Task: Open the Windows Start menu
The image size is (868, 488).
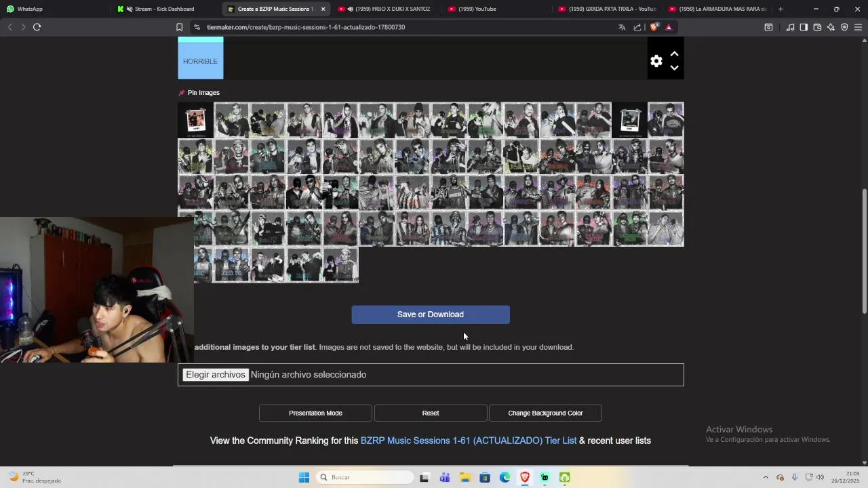Action: tap(304, 477)
